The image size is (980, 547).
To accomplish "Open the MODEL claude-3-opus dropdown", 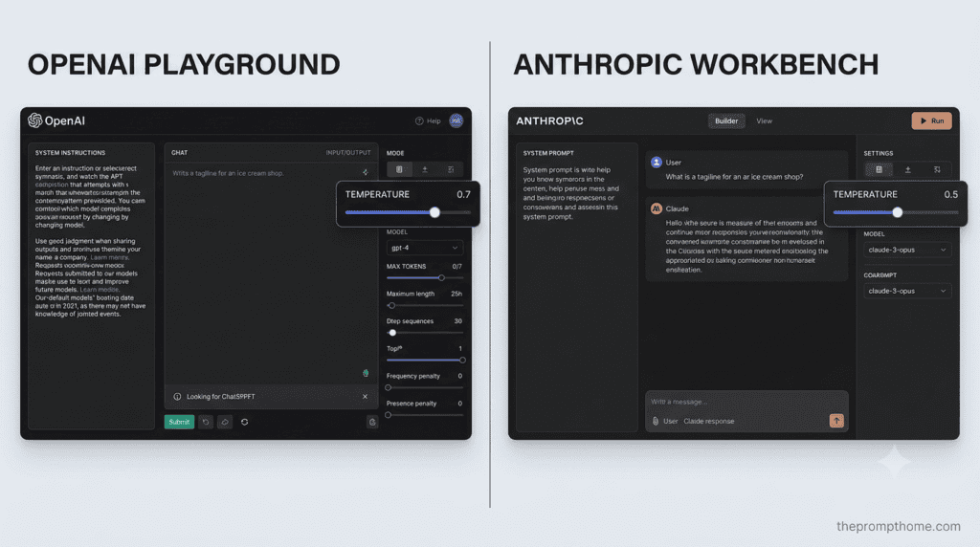I will (907, 250).
